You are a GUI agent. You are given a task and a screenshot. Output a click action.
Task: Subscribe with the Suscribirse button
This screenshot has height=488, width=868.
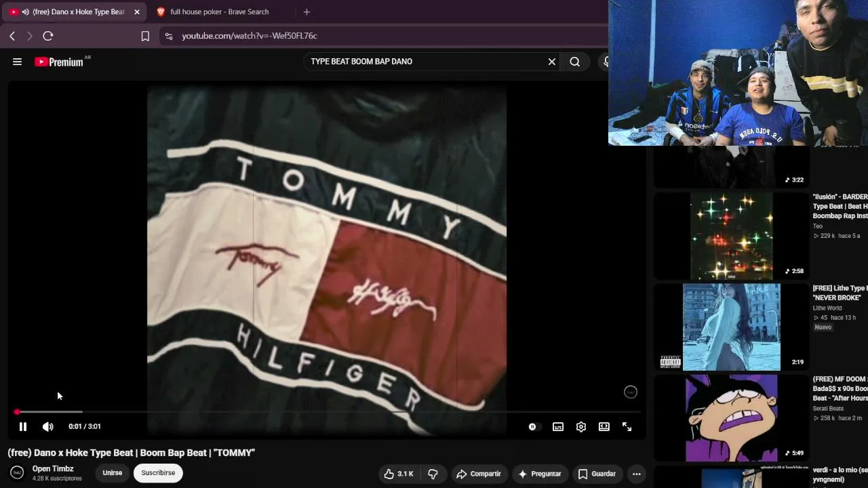[158, 473]
